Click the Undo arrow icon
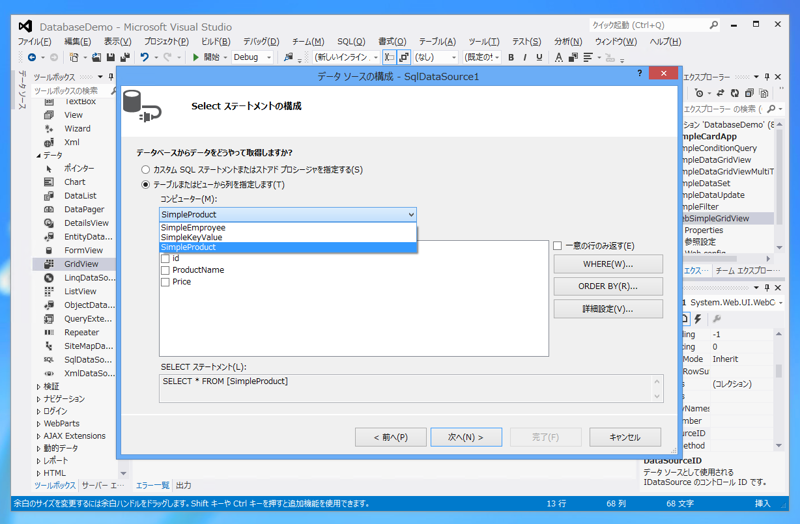This screenshot has height=524, width=800. click(x=144, y=57)
